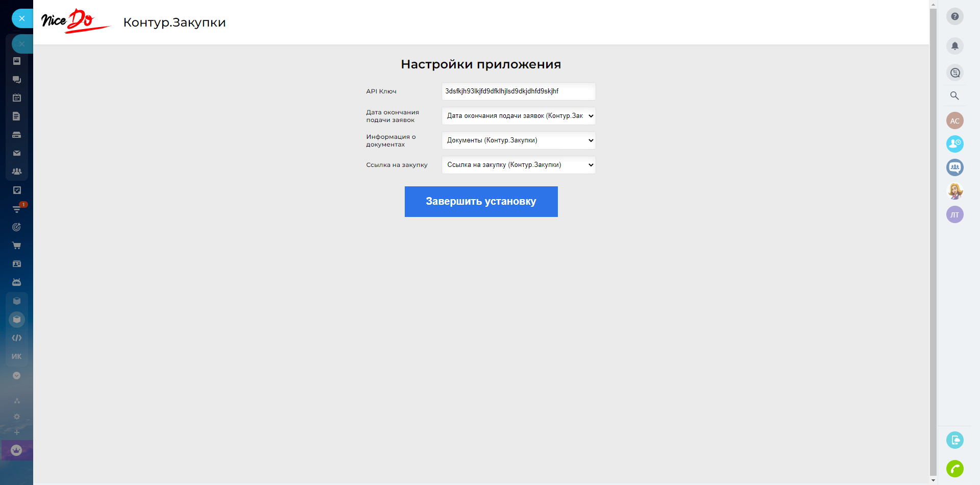The width and height of the screenshot is (980, 485).
Task: Click the highlighted cube app icon
Action: [x=17, y=320]
